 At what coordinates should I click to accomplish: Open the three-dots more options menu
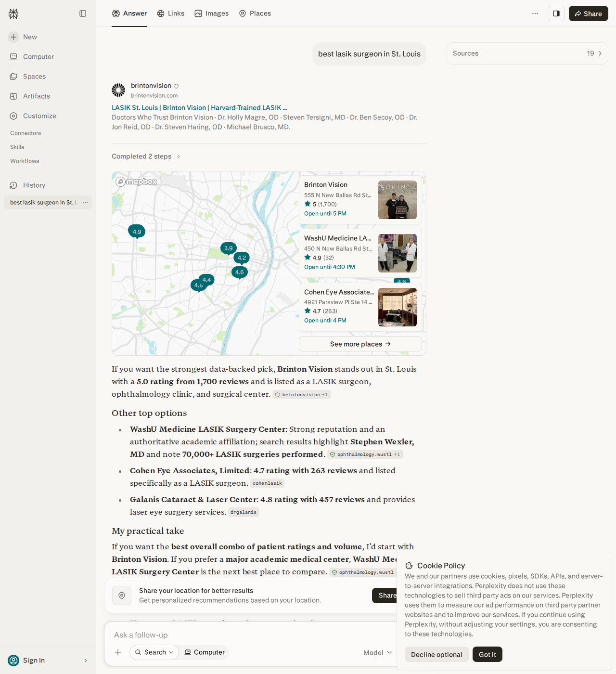(535, 13)
